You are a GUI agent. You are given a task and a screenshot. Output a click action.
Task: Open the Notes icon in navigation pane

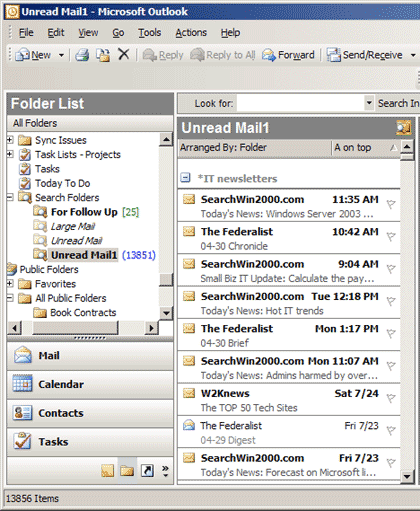point(107,471)
